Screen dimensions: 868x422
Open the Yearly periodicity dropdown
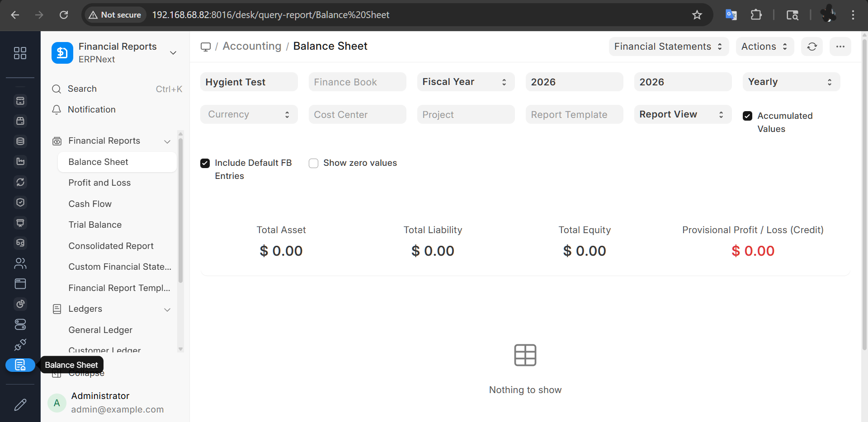[791, 82]
